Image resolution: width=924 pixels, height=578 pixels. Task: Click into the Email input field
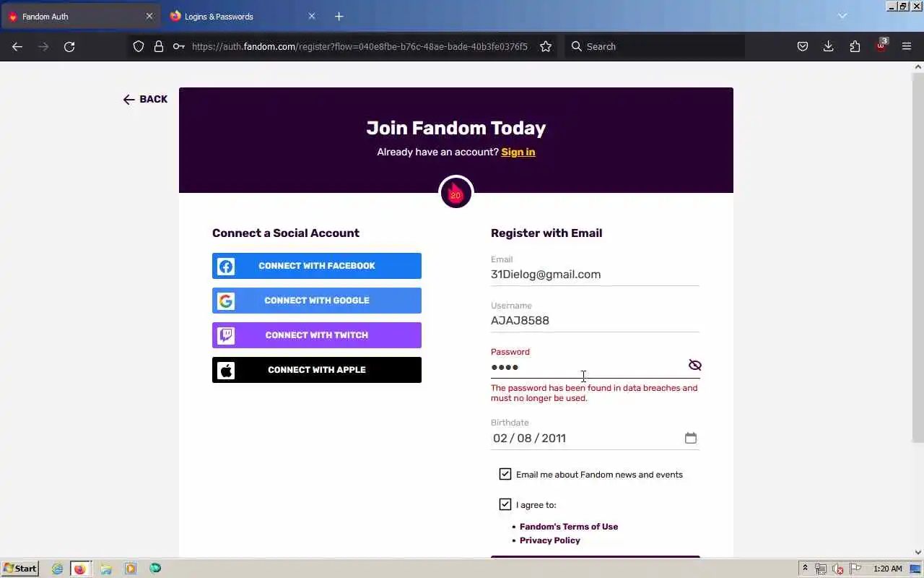click(595, 275)
